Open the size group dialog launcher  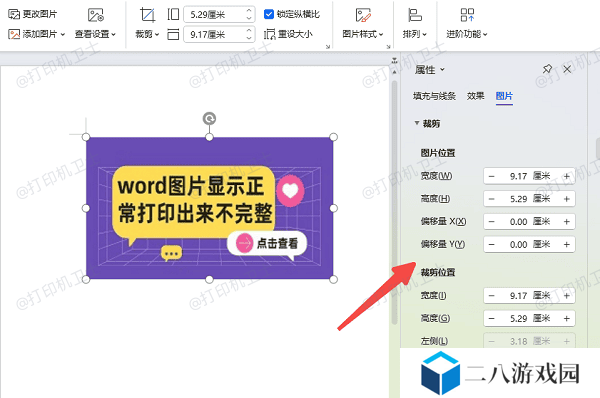coord(328,47)
